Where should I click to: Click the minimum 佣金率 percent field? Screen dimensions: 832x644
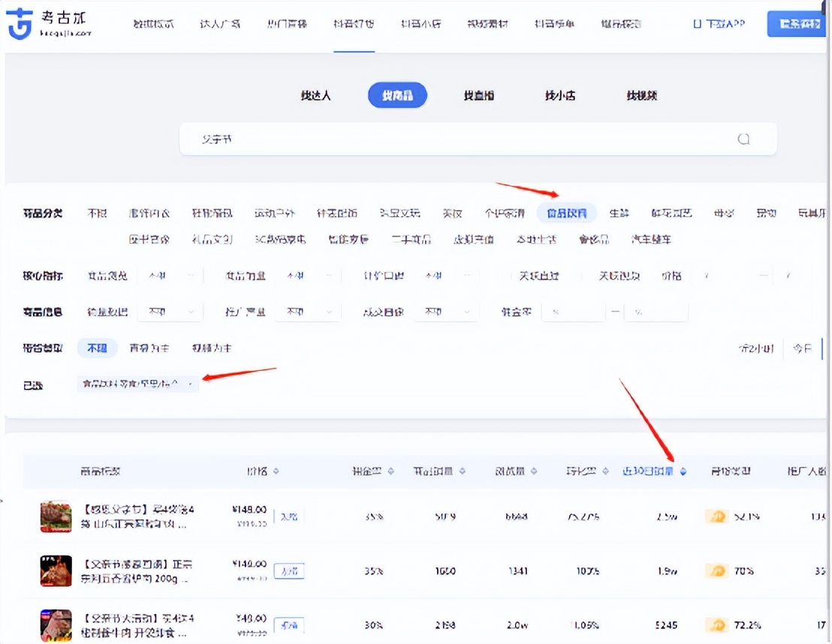click(574, 312)
